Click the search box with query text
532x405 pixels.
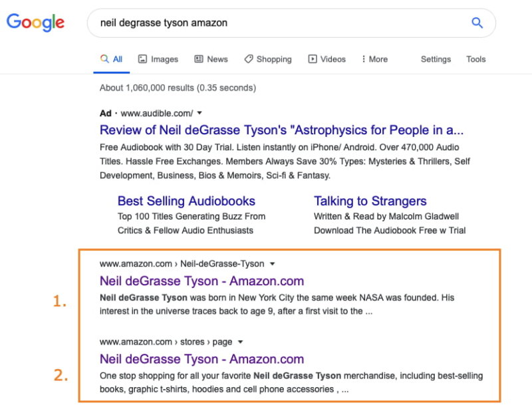tap(291, 23)
